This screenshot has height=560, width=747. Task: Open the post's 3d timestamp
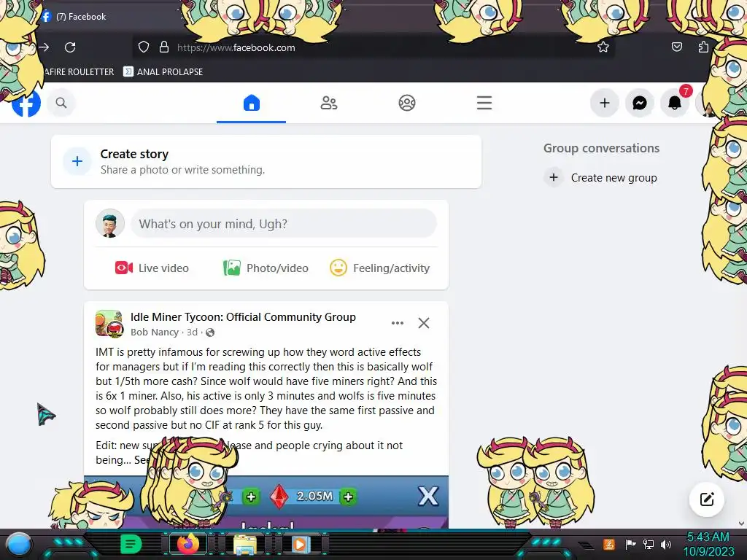click(192, 332)
